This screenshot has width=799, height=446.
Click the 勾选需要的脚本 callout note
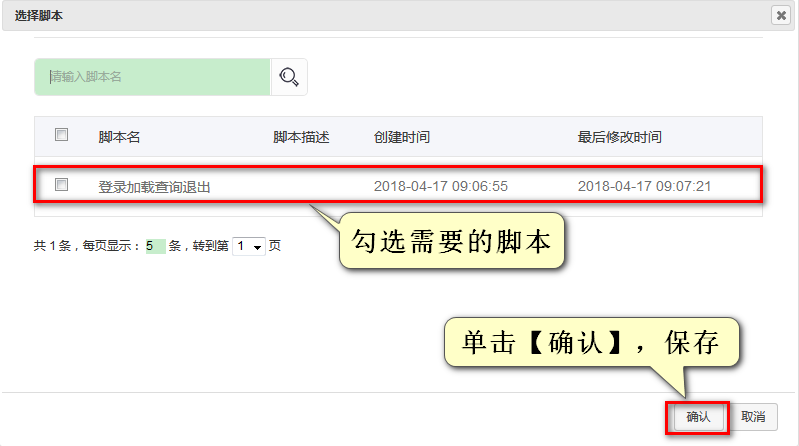(450, 241)
